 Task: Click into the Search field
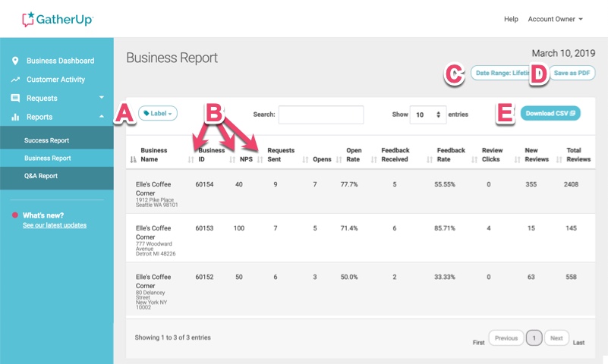click(321, 115)
